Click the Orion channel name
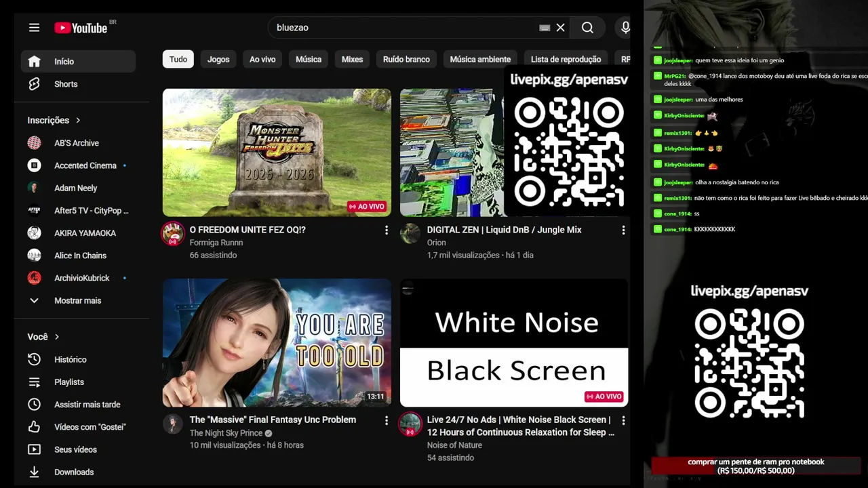The image size is (868, 488). [436, 243]
